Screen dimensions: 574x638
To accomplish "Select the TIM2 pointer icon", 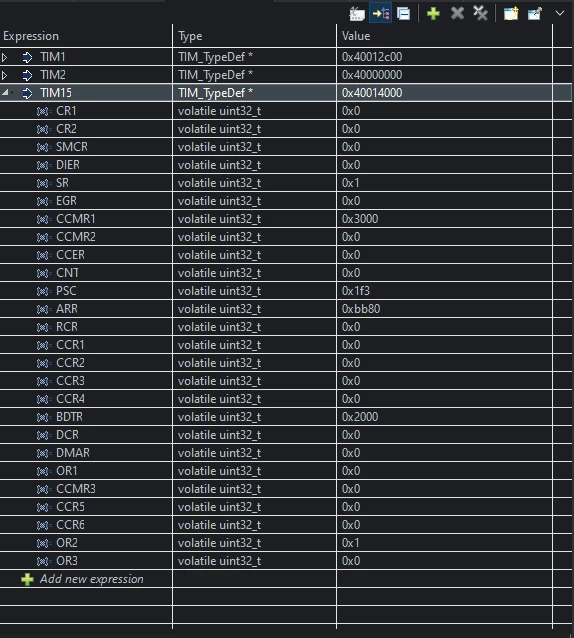I will click(27, 75).
